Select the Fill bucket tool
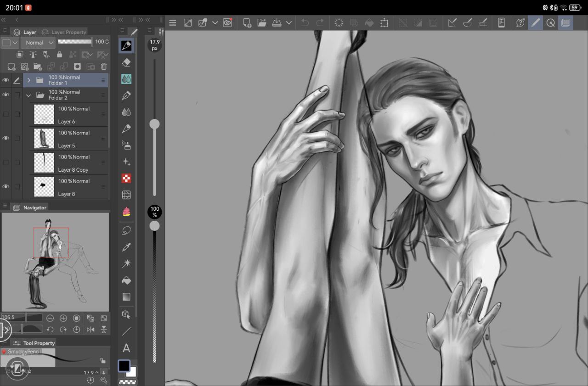The width and height of the screenshot is (588, 386). coord(126,280)
